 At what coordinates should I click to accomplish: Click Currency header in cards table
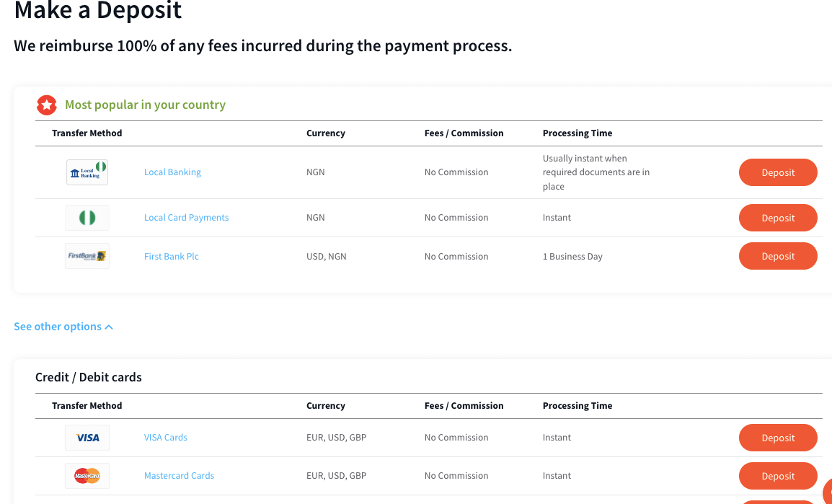(326, 406)
